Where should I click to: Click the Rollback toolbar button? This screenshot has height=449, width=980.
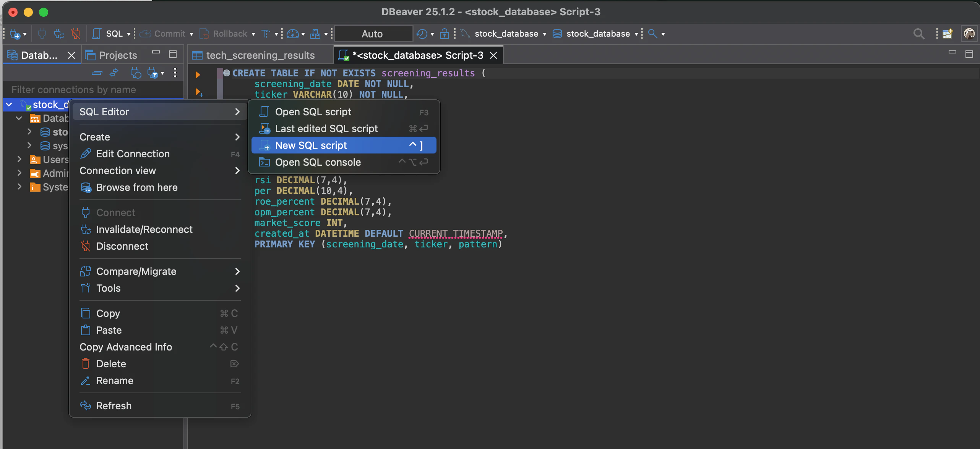click(224, 34)
